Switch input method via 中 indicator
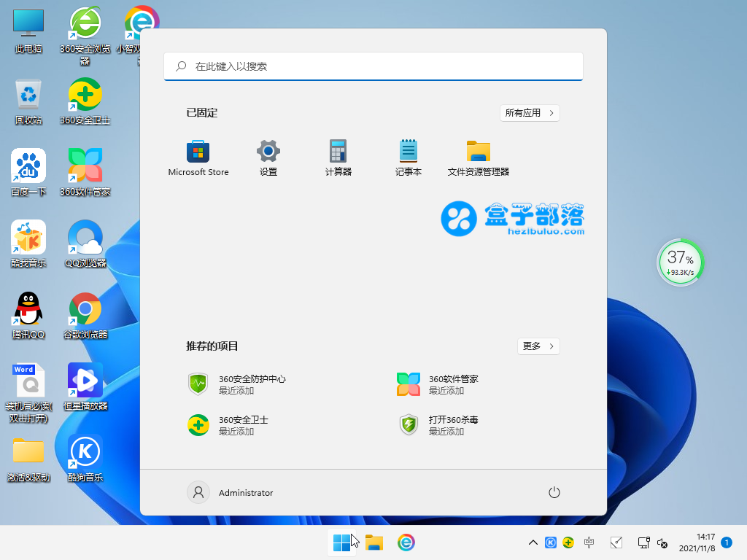The width and height of the screenshot is (747, 560). click(589, 542)
